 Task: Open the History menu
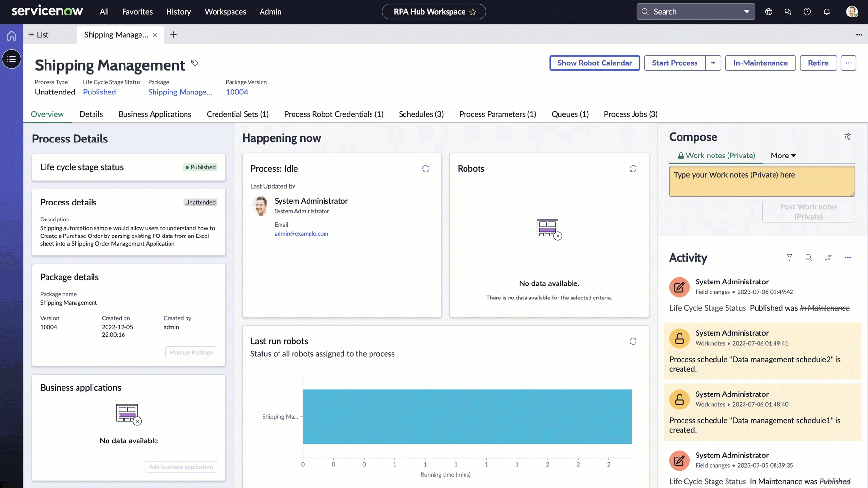(x=179, y=12)
